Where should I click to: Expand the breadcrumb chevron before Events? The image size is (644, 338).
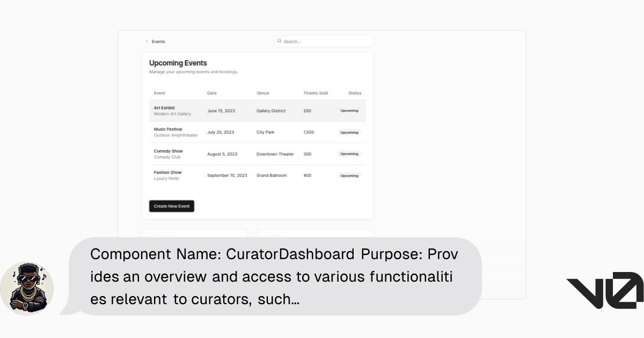click(x=147, y=41)
